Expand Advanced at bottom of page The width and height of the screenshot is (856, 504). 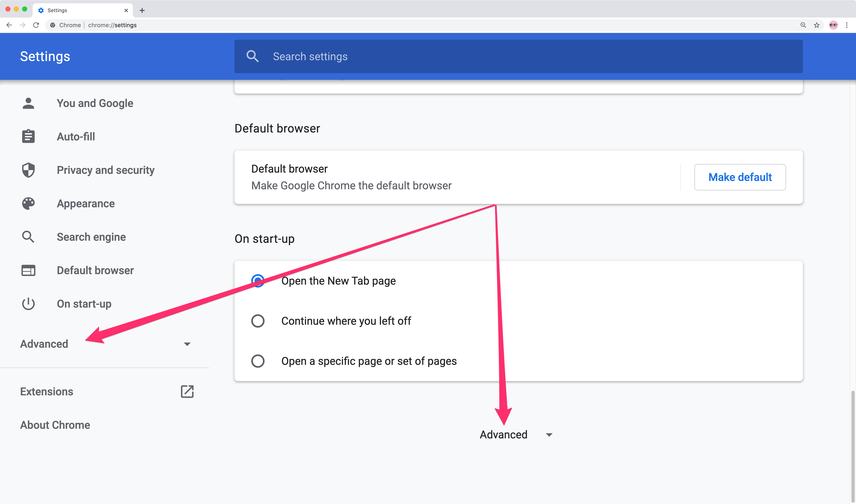(x=516, y=434)
